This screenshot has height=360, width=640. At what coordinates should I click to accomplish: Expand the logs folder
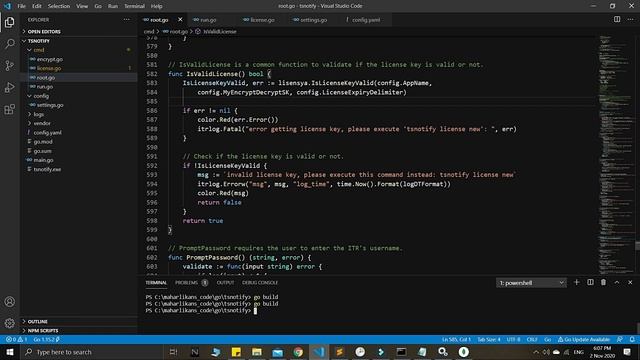click(x=39, y=114)
